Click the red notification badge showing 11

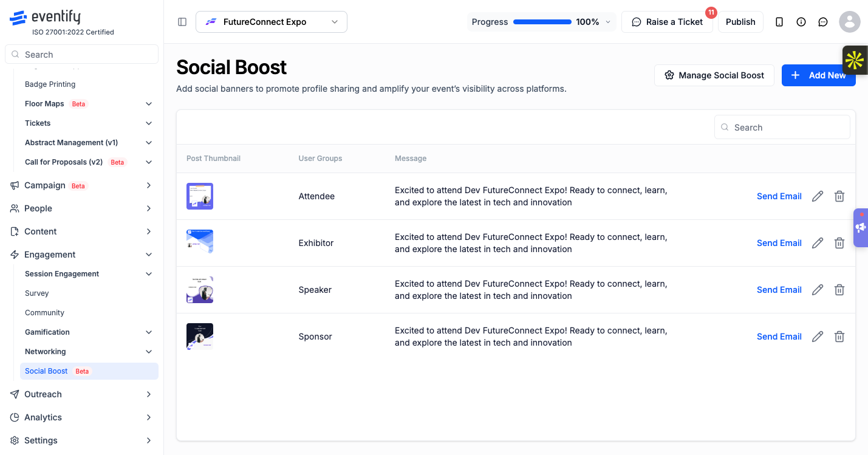pos(711,12)
